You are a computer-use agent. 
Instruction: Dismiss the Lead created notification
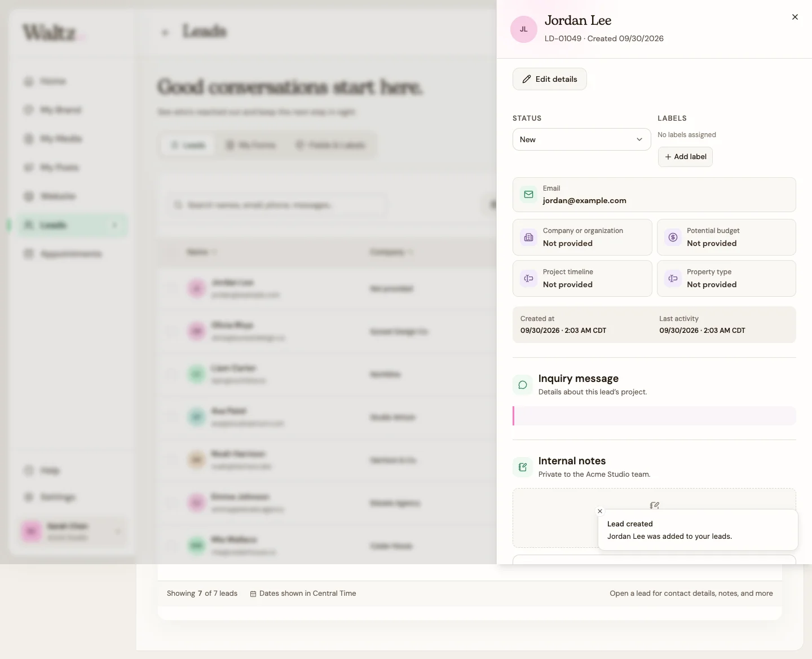click(599, 511)
